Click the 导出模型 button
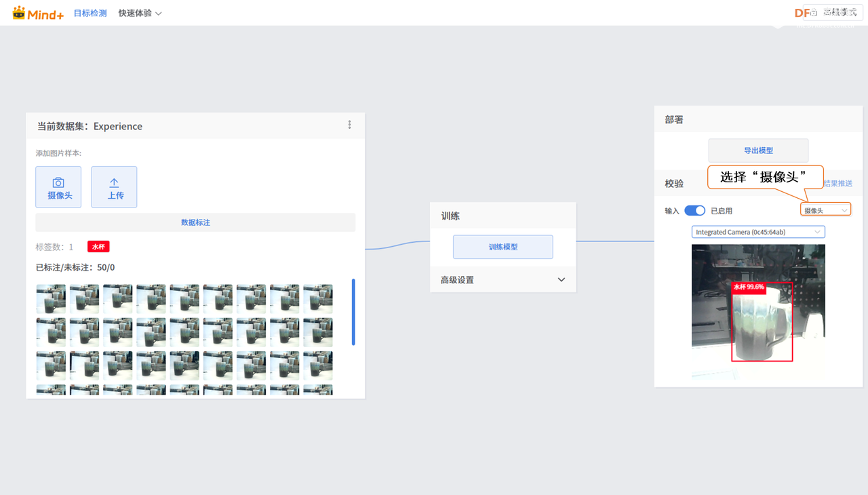This screenshot has height=495, width=868. point(757,150)
